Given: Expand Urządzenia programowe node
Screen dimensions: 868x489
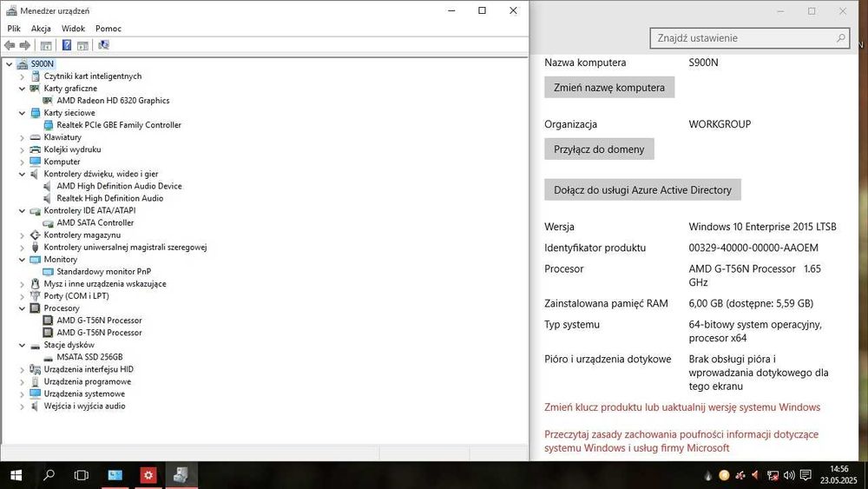Looking at the screenshot, I should 23,381.
